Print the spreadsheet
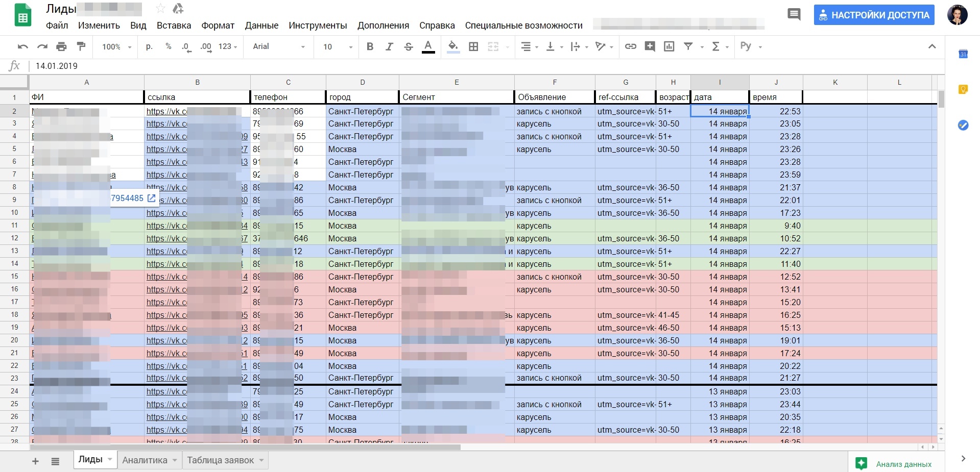The height and width of the screenshot is (472, 980). tap(61, 46)
